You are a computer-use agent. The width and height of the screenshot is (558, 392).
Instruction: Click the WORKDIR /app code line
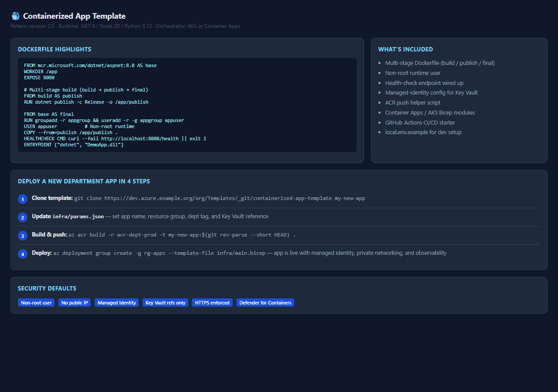(41, 71)
